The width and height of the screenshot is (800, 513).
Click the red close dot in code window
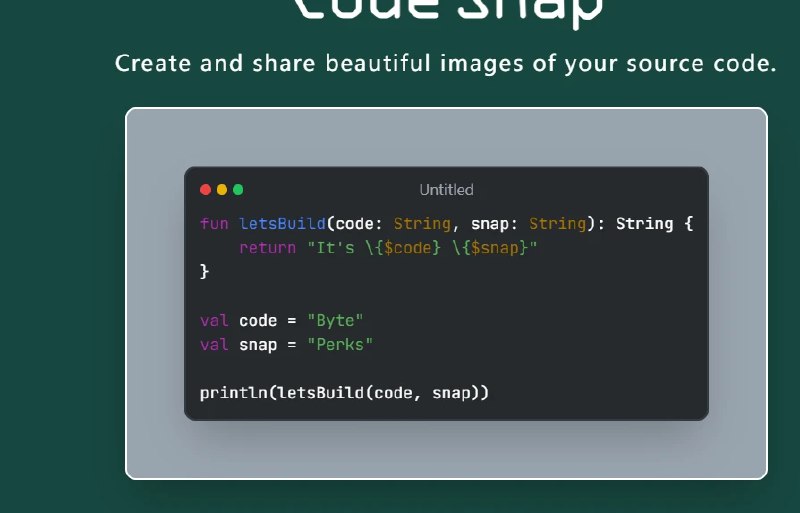point(206,190)
